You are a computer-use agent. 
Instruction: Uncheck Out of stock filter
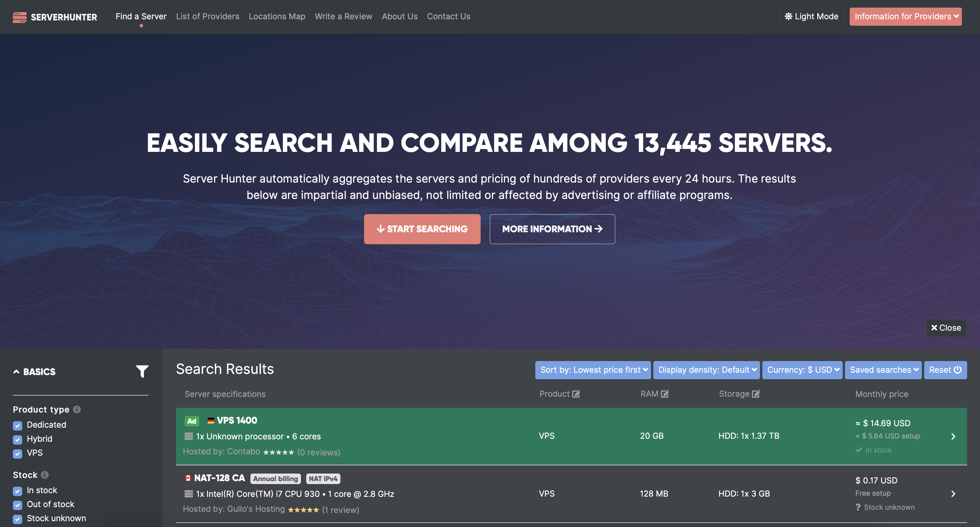click(x=18, y=505)
